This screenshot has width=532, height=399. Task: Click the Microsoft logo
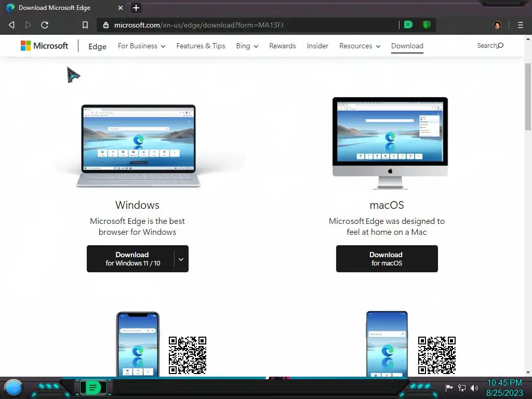click(x=45, y=46)
